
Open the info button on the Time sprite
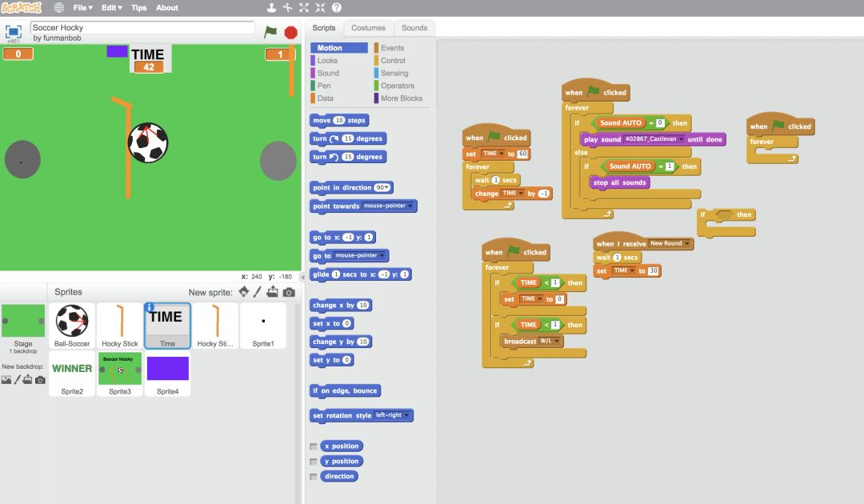(x=149, y=307)
